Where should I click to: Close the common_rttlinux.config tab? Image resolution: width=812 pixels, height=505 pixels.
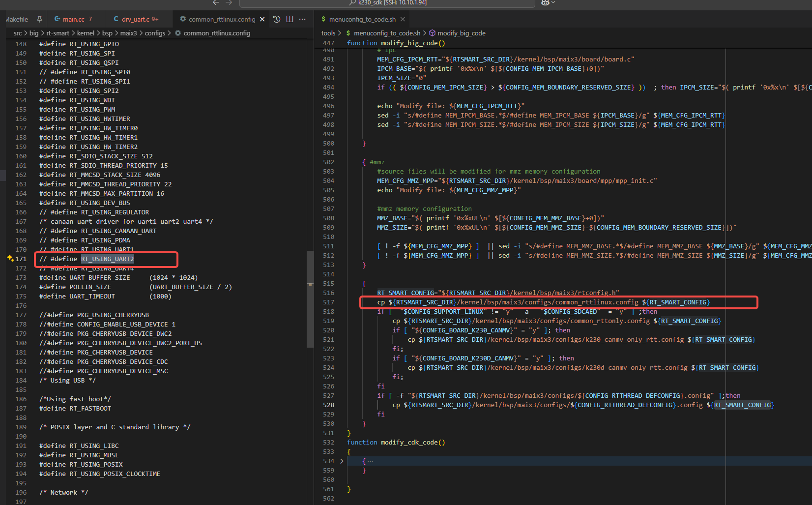coord(262,19)
